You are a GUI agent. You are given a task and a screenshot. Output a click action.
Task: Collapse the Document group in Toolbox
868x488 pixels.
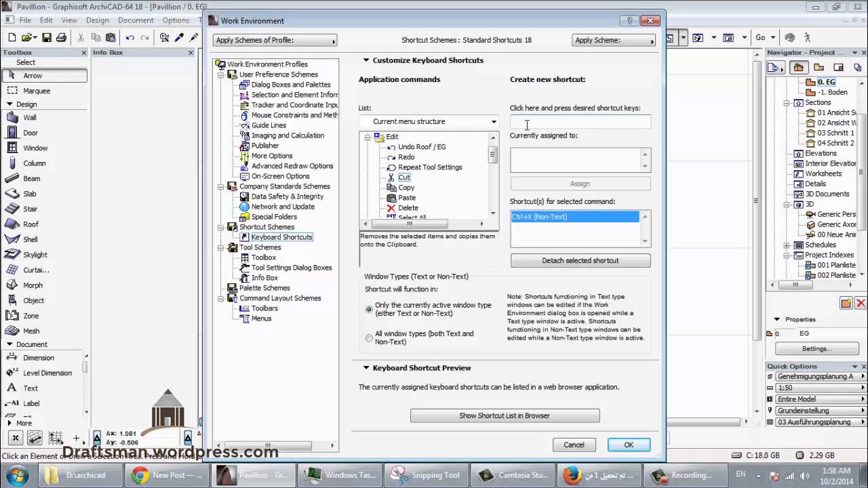[9, 344]
